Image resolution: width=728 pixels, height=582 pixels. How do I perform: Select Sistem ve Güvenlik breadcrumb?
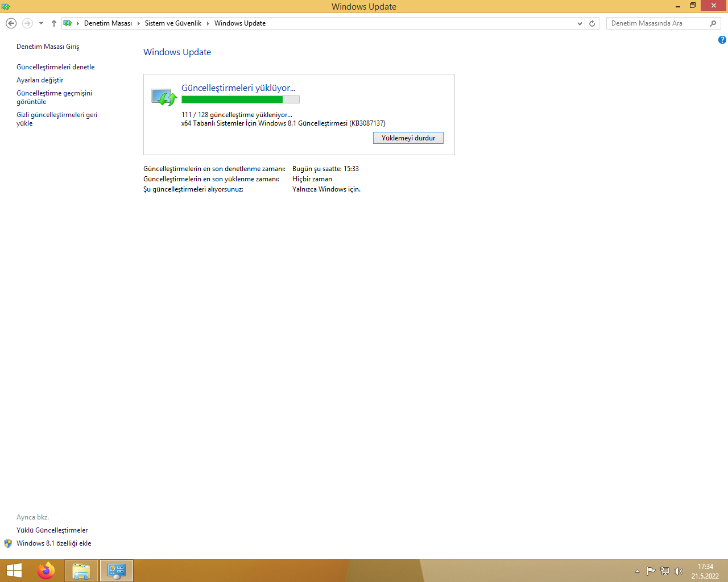(173, 23)
